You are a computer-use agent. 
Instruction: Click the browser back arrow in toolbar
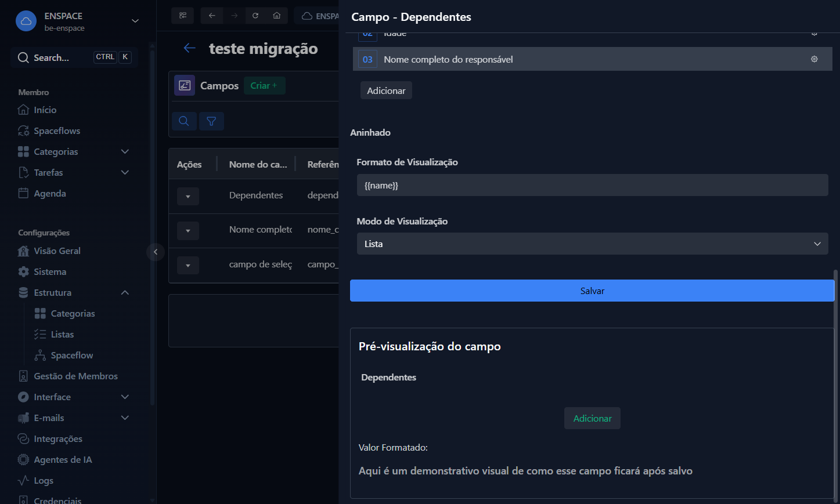(212, 16)
